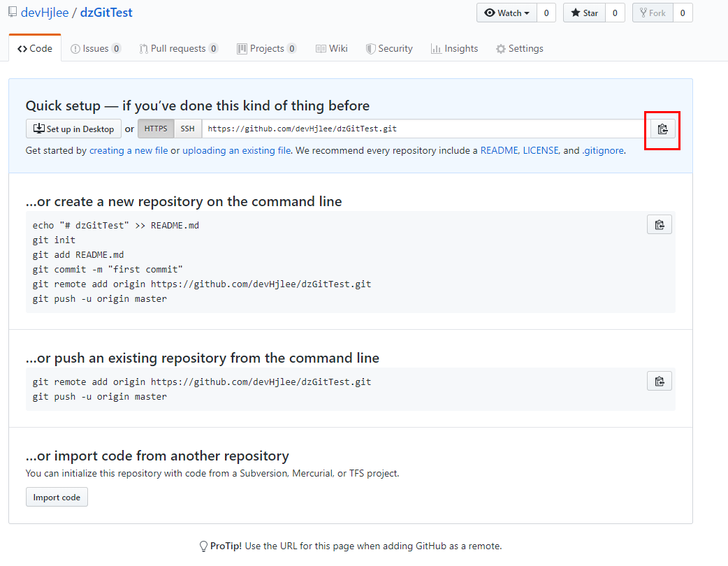728x566 pixels.
Task: Open the dzGitTest repository link
Action: (106, 13)
